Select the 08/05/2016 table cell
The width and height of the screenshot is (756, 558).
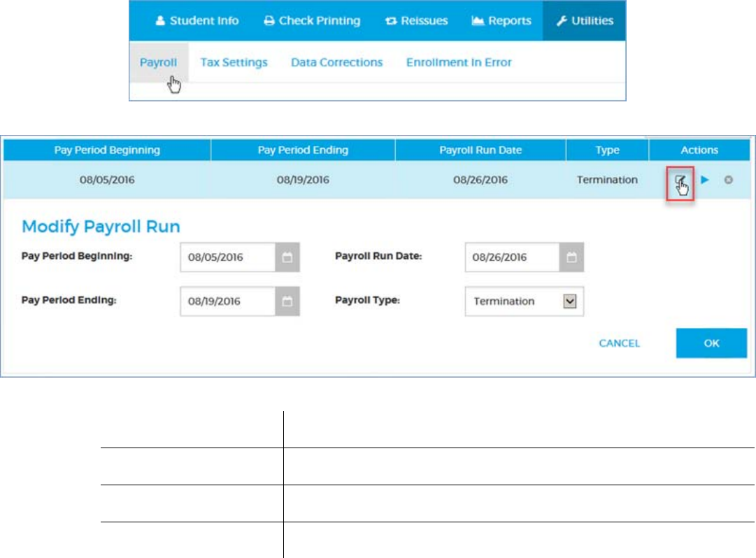click(107, 180)
